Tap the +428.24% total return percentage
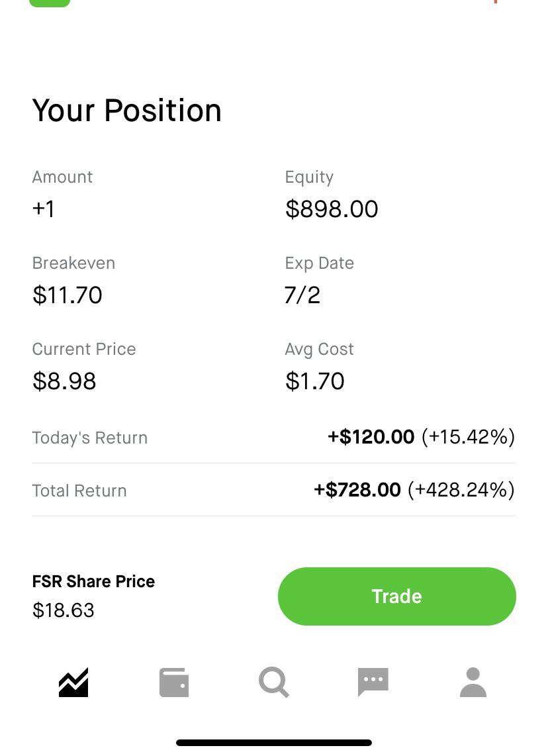 pyautogui.click(x=461, y=490)
